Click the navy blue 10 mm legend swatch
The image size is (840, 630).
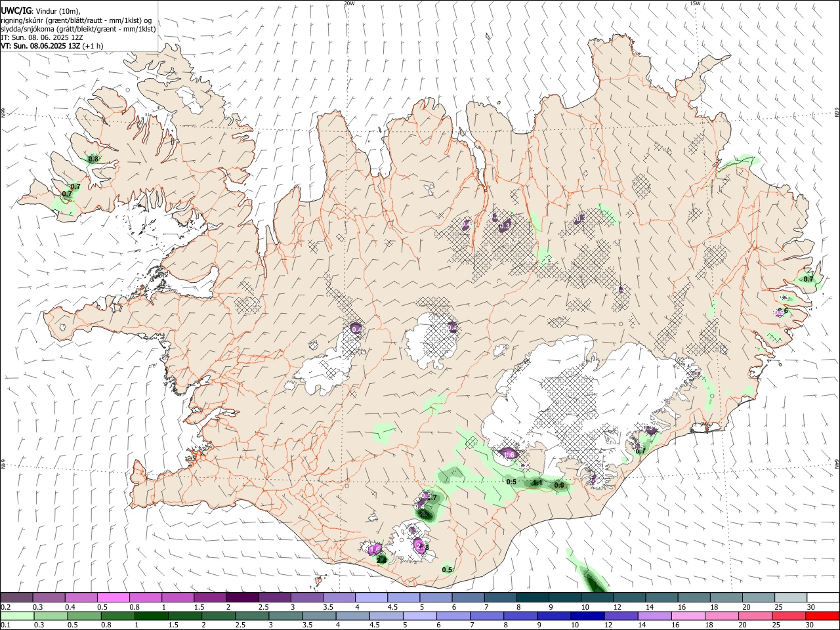click(x=586, y=616)
